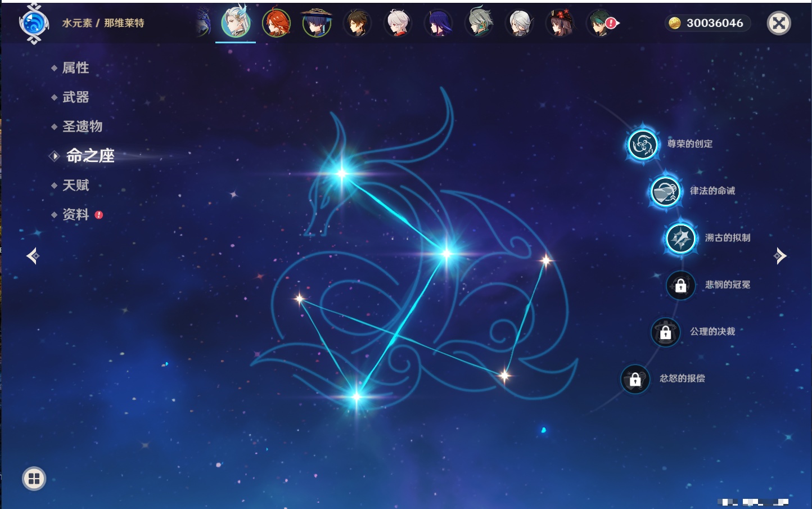
Task: Click the bright star at the dragon's head
Action: click(341, 173)
